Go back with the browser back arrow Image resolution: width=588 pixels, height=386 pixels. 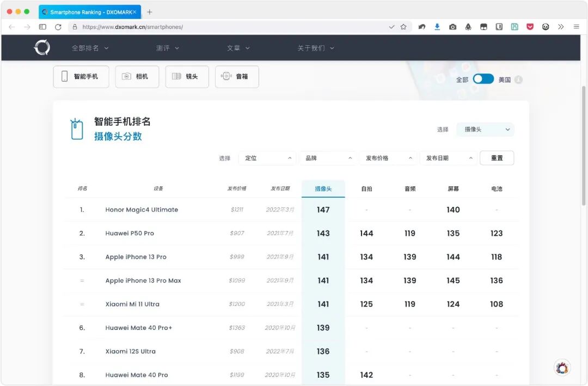(11, 27)
